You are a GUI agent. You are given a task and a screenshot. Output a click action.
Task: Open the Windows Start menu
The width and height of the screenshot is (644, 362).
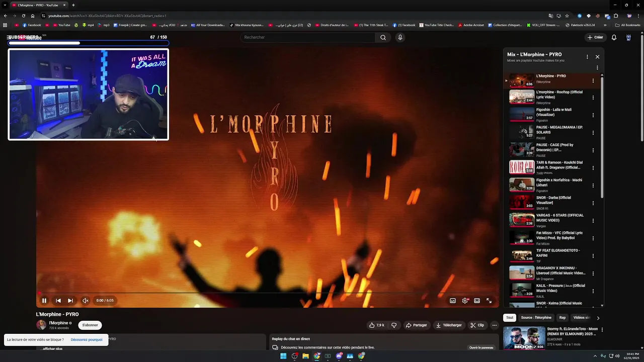(x=283, y=356)
